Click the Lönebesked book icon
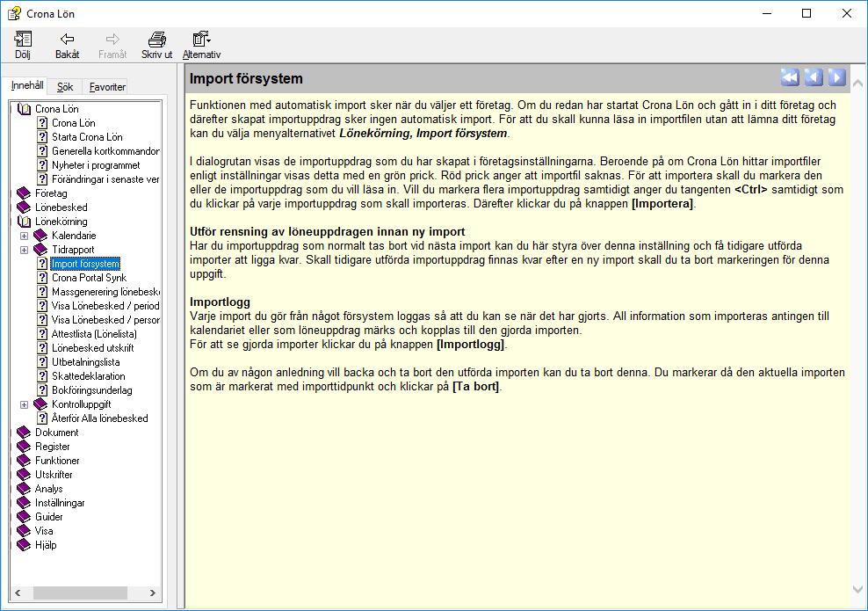The width and height of the screenshot is (868, 611). pos(24,207)
